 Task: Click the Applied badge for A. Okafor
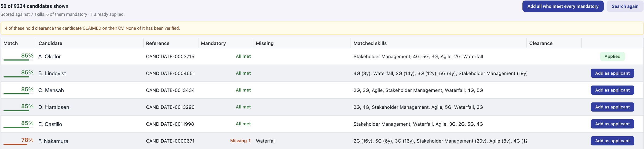pyautogui.click(x=612, y=56)
